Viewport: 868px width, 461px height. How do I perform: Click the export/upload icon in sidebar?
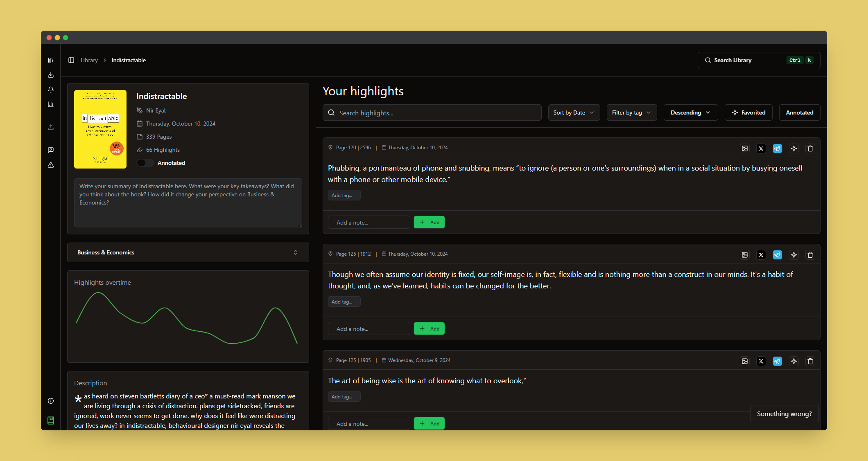(x=51, y=127)
